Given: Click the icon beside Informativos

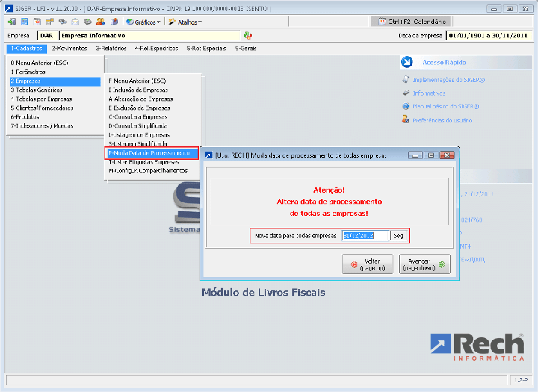Looking at the screenshot, I should [x=406, y=93].
